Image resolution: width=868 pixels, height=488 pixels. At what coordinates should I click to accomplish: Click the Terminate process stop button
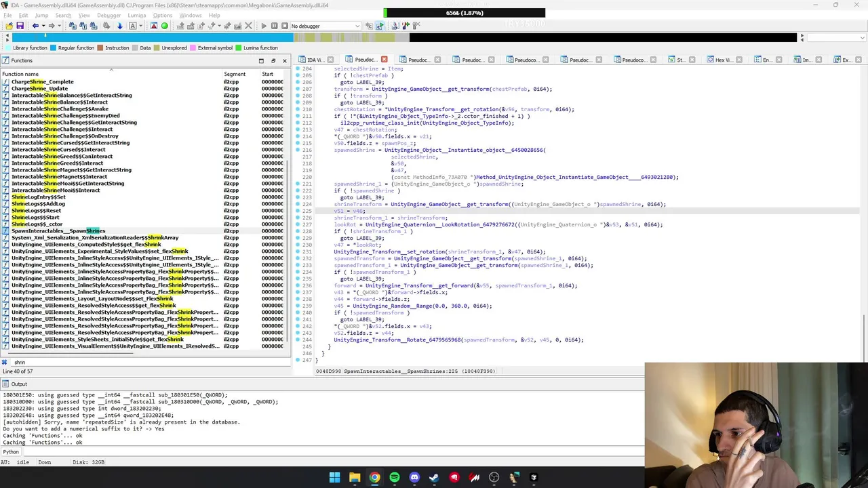pos(284,26)
